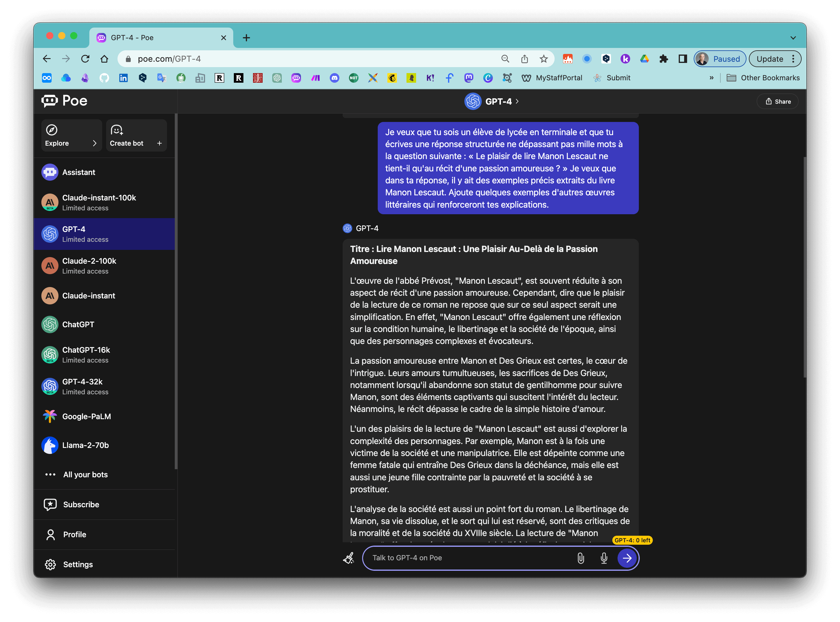The height and width of the screenshot is (622, 840).
Task: Click the Paused profile button
Action: [x=720, y=59]
